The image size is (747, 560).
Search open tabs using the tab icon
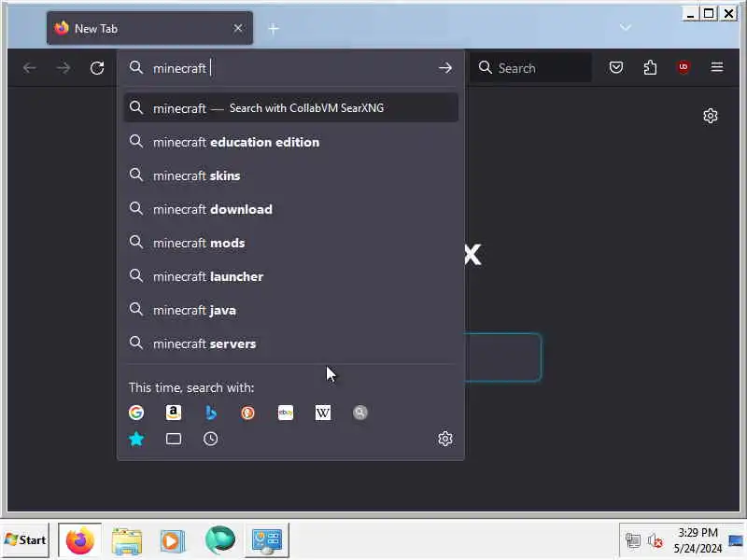[174, 439]
